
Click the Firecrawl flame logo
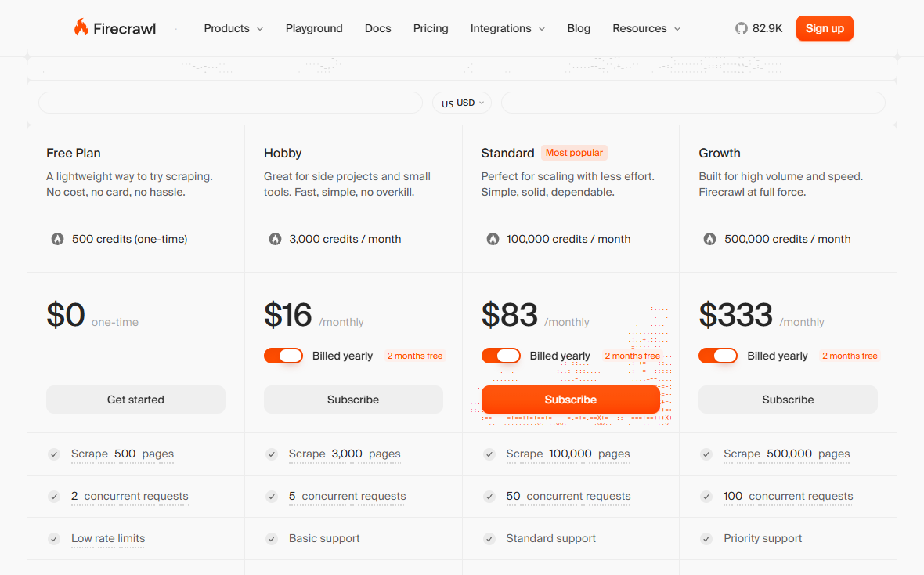(x=82, y=27)
